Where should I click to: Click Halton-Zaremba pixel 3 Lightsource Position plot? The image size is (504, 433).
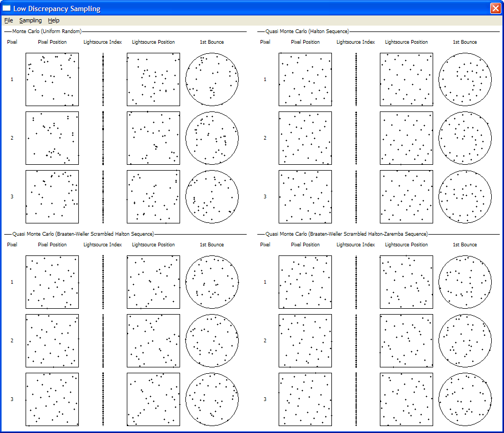(x=407, y=399)
